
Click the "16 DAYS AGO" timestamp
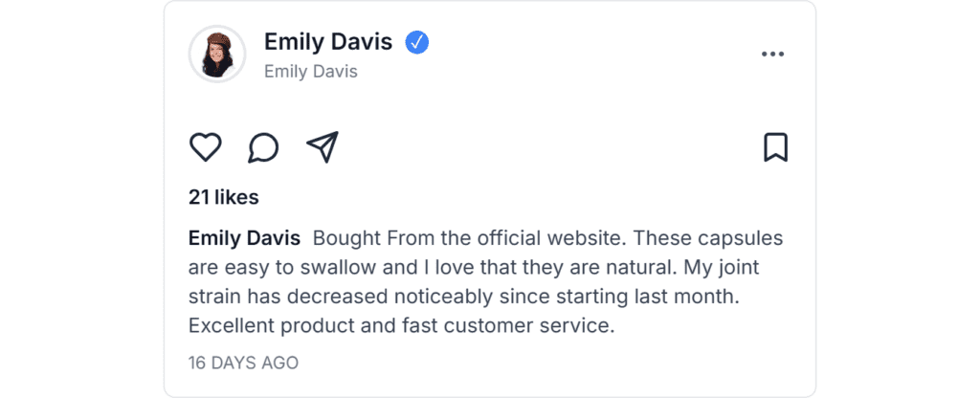(243, 363)
